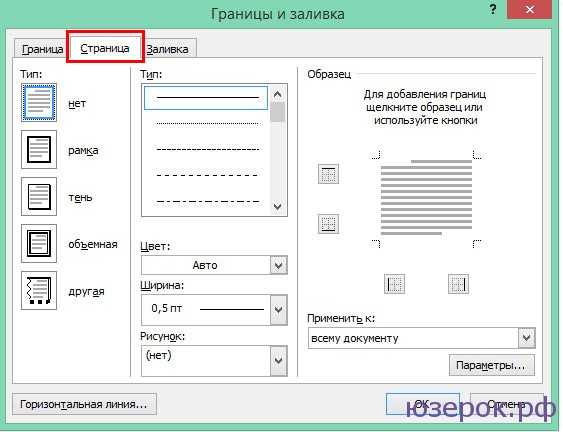563x432 pixels.
Task: Select the short-dash line style
Action: (x=207, y=149)
